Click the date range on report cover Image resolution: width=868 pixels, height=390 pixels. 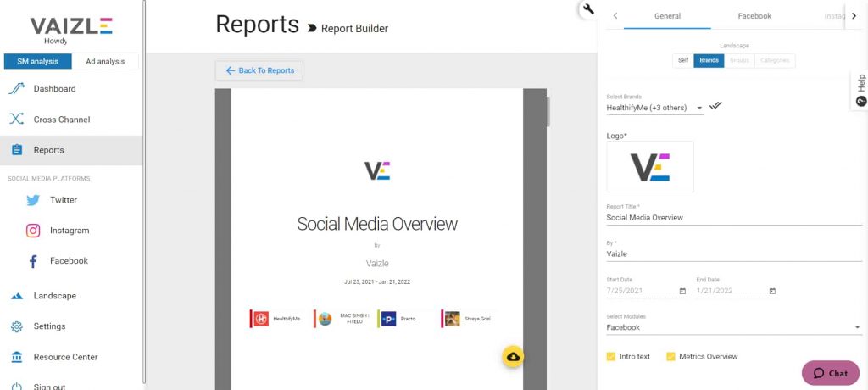[x=377, y=282]
